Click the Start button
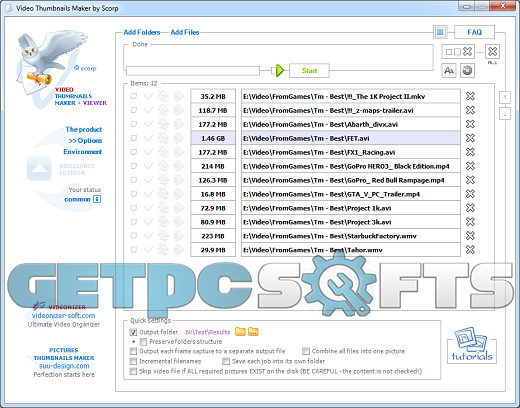This screenshot has width=520, height=408. (x=309, y=71)
